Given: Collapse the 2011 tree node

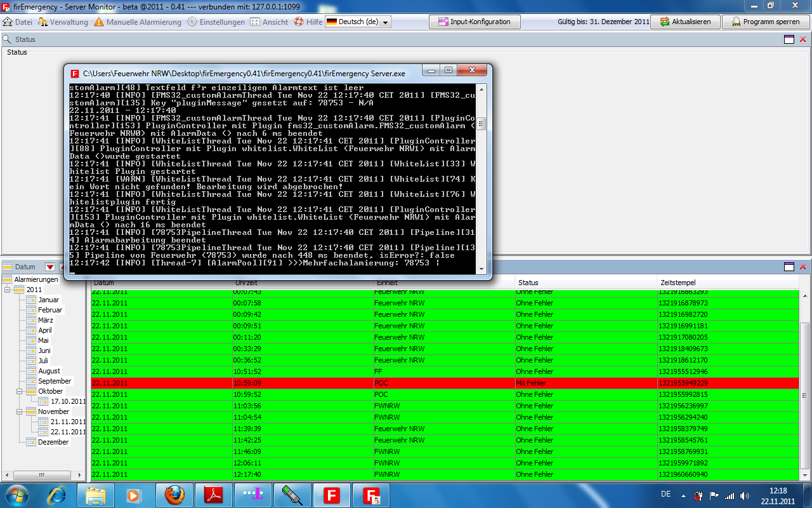Looking at the screenshot, I should click(8, 290).
